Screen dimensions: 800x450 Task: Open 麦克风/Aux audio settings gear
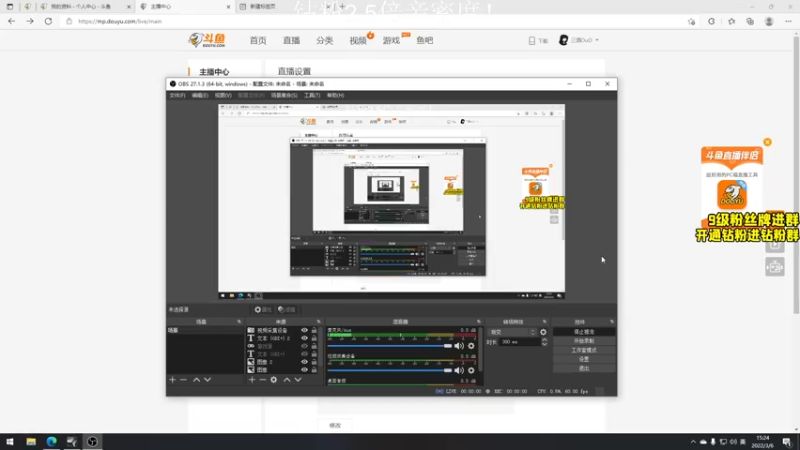pyautogui.click(x=471, y=346)
